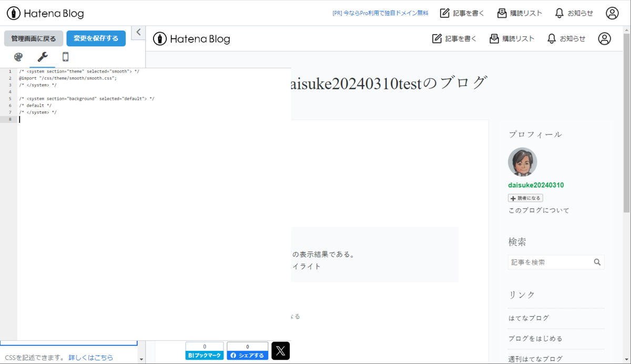The image size is (631, 364).
Task: Click the 検索 heading
Action: [517, 242]
